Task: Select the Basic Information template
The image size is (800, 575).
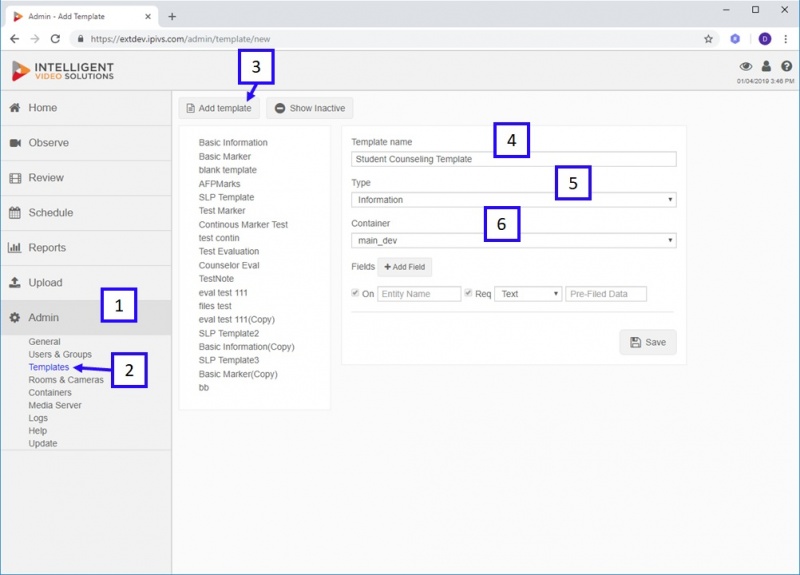Action: [233, 142]
